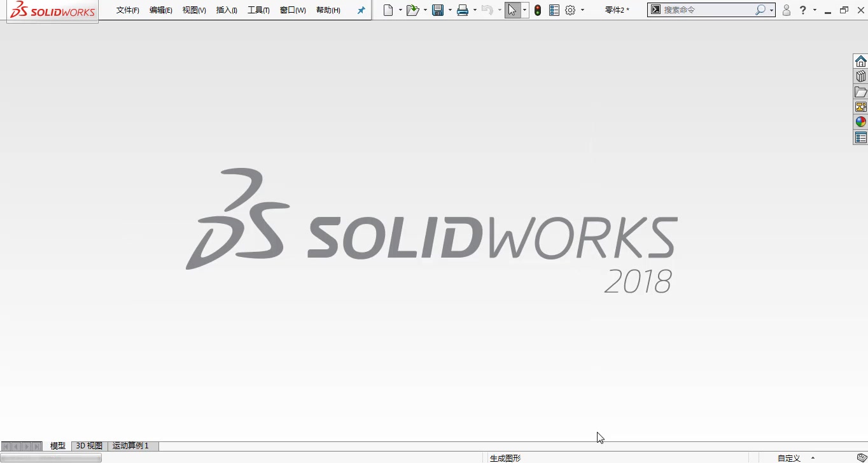Click the search magnifier icon
The image size is (868, 463).
click(x=760, y=10)
